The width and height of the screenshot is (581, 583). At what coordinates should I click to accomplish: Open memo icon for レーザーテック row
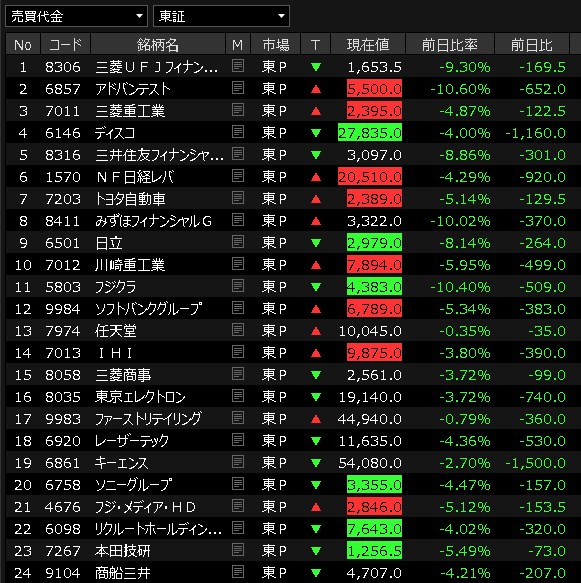(x=238, y=440)
